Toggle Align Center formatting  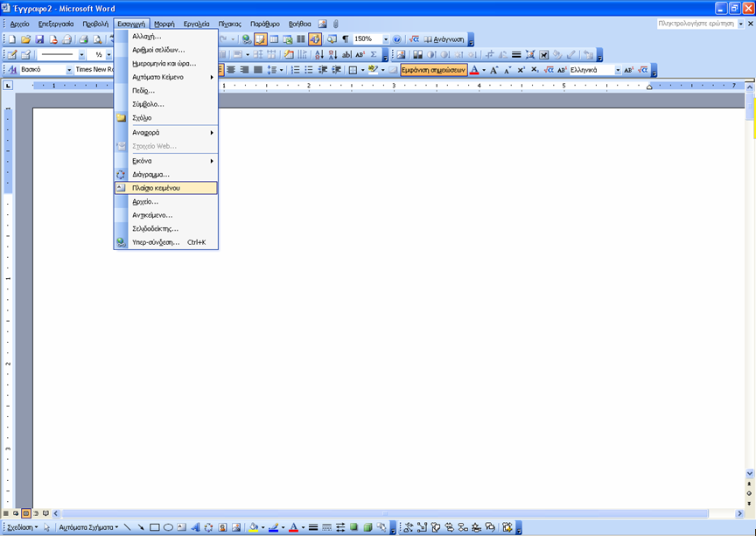(x=231, y=70)
